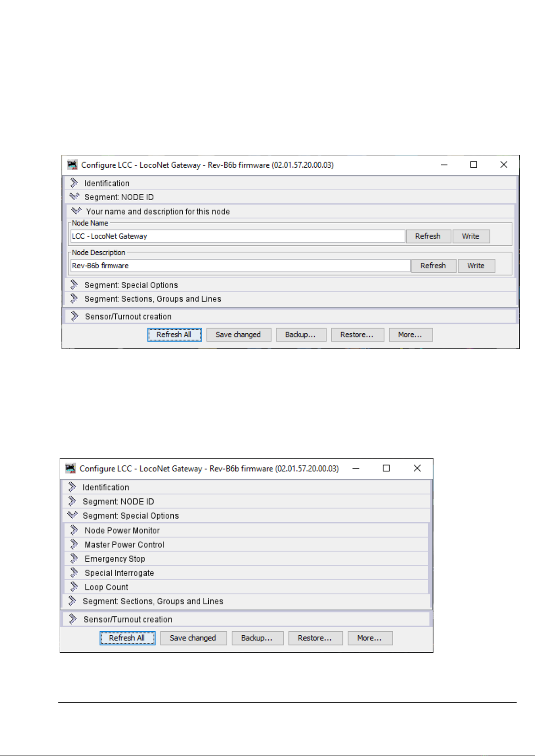Expand Node Power Monitor arrow icon

(75, 530)
